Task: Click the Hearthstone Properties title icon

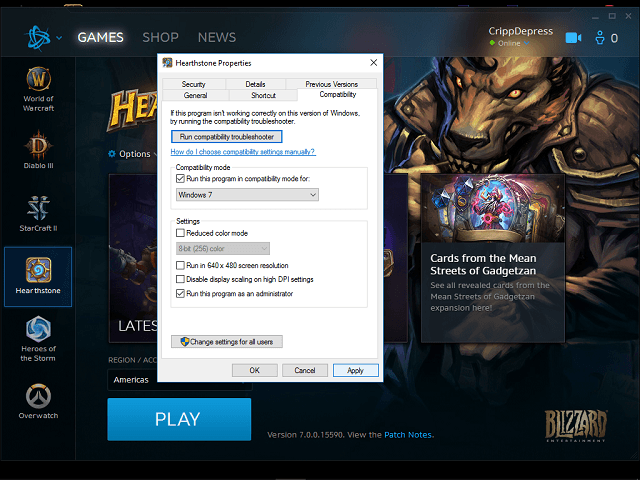Action: point(167,63)
